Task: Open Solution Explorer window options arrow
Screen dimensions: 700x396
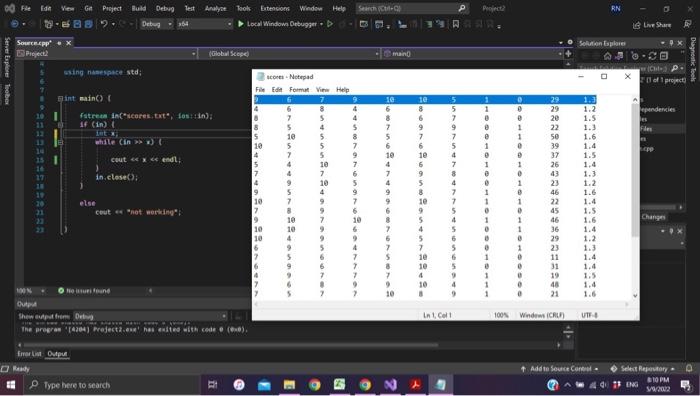Action: click(662, 43)
